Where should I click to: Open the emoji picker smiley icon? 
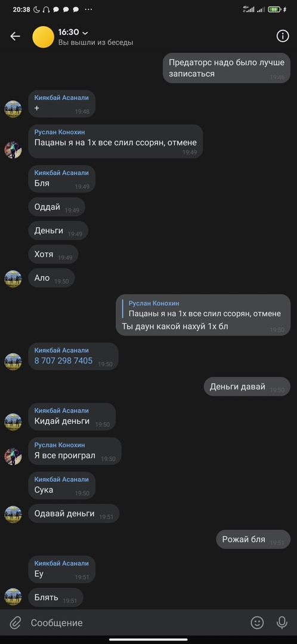(257, 623)
